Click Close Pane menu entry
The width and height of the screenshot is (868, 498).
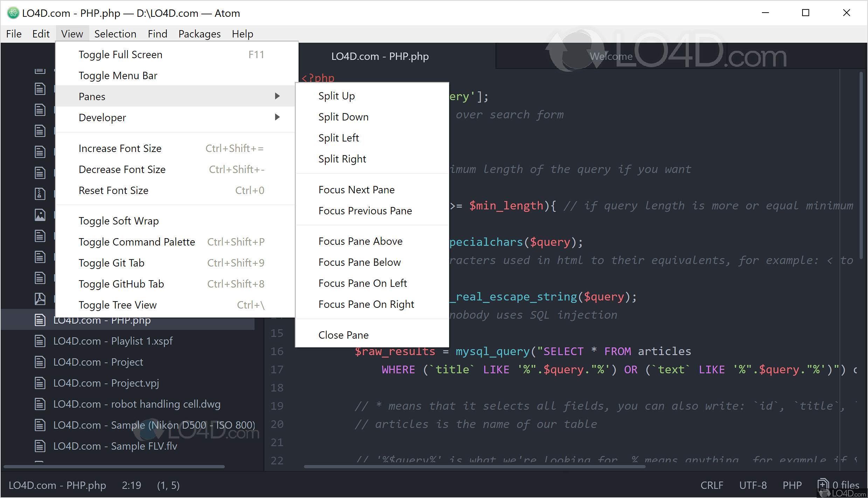(343, 335)
